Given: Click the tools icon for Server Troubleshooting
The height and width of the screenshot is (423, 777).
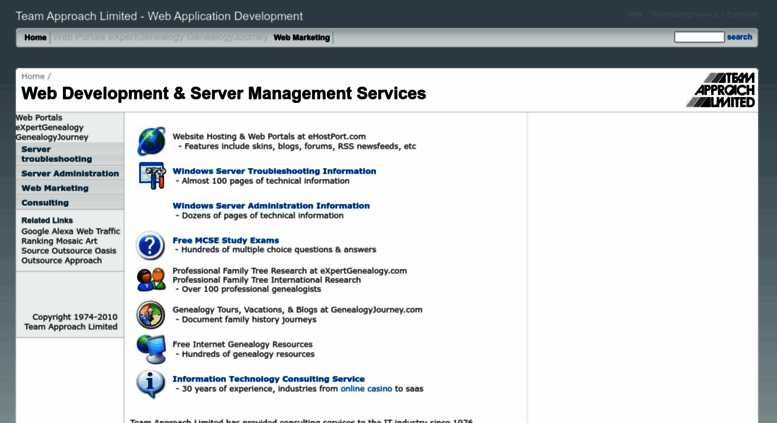Looking at the screenshot, I should click(x=152, y=175).
